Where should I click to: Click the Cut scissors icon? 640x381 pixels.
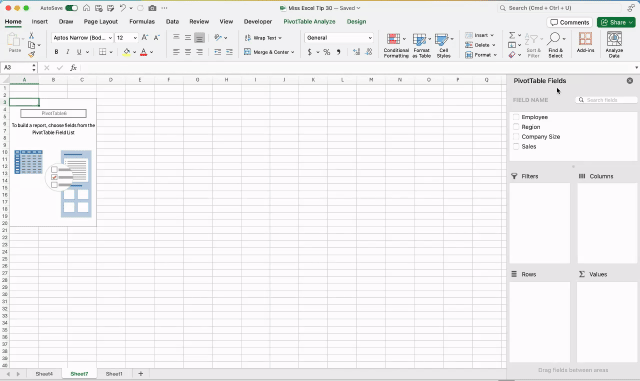click(x=31, y=36)
